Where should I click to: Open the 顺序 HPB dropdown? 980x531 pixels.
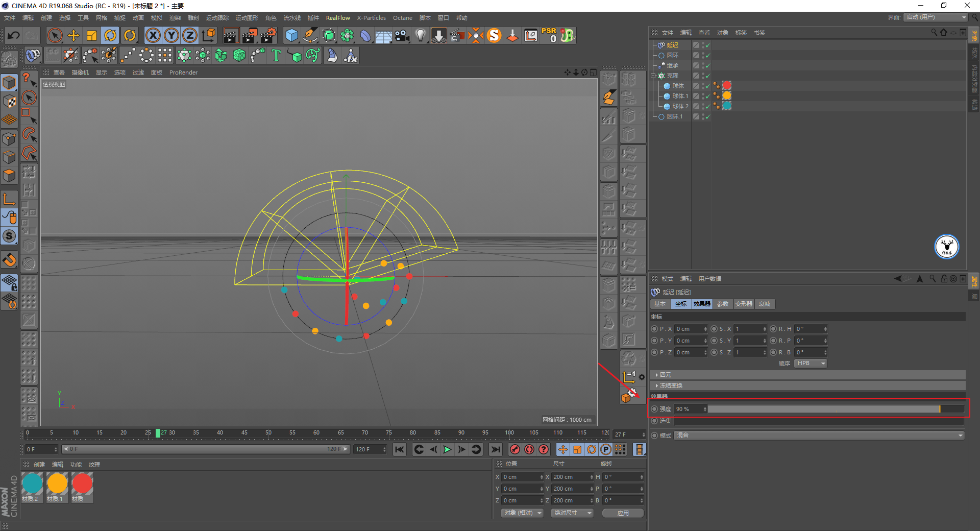pyautogui.click(x=811, y=364)
